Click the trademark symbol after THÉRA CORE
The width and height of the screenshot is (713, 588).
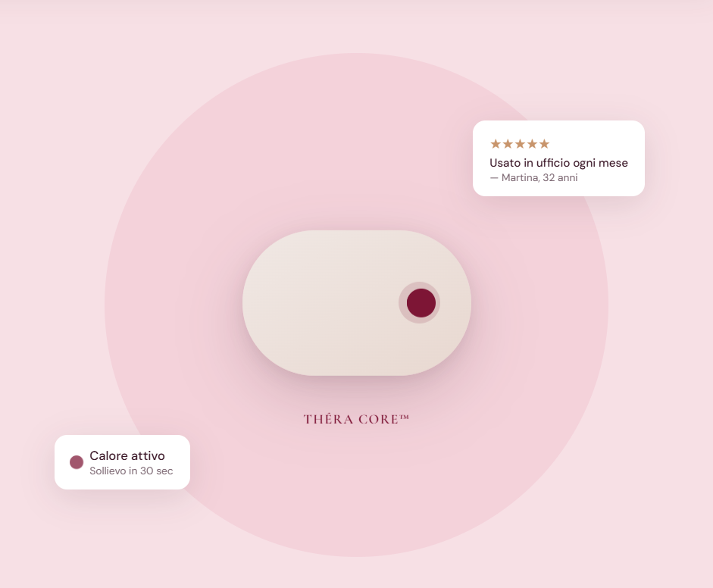click(405, 417)
